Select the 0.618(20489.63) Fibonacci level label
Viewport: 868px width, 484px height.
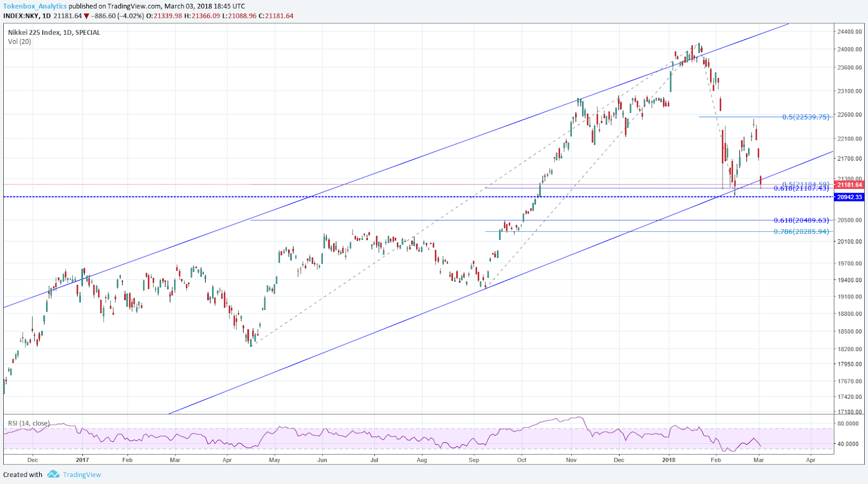pyautogui.click(x=801, y=220)
